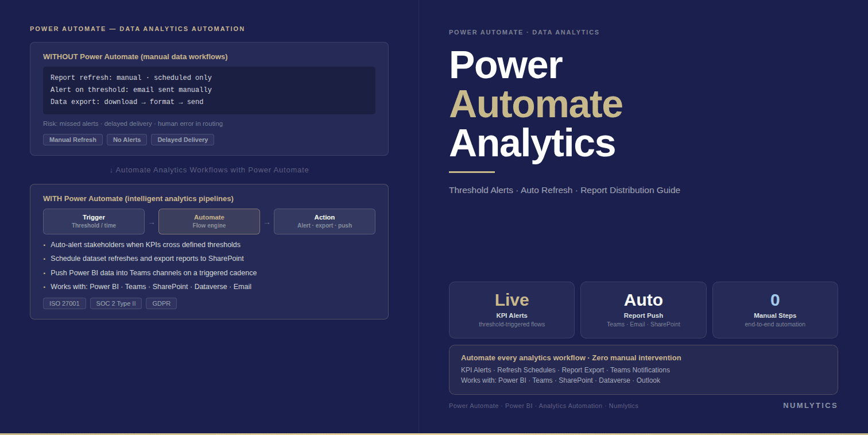Click the footer 'Power Automate · Power BI' line

tap(543, 406)
